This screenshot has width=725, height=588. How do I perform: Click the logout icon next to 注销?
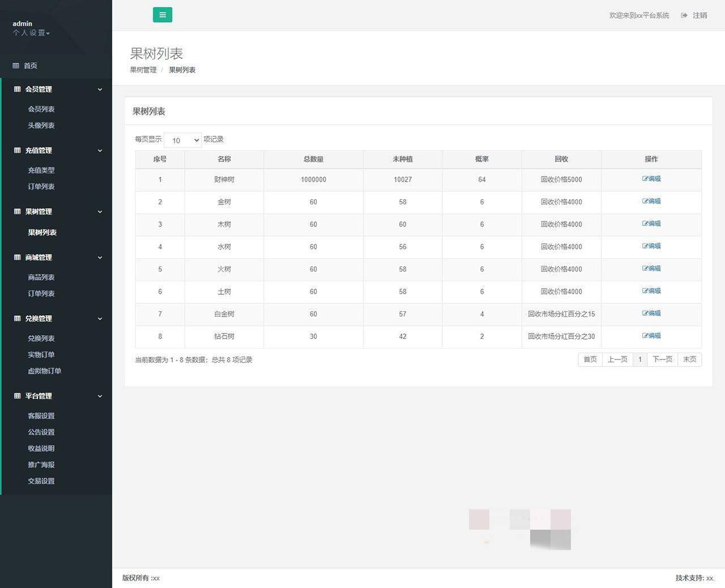(684, 15)
